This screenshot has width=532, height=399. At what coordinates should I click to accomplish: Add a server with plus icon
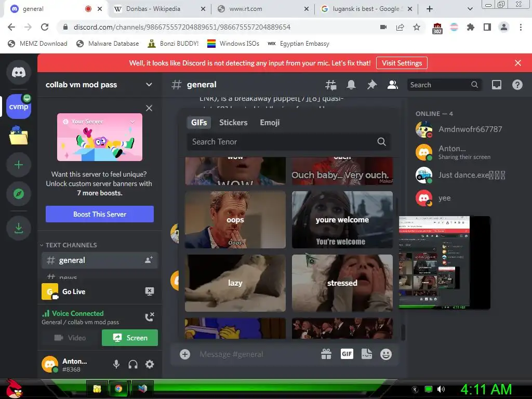pos(19,165)
